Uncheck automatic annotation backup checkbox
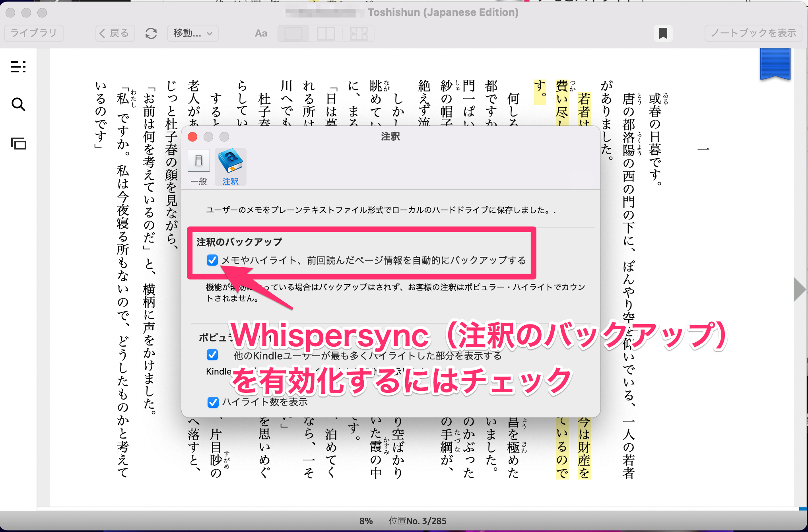This screenshot has width=808, height=532. coord(212,260)
